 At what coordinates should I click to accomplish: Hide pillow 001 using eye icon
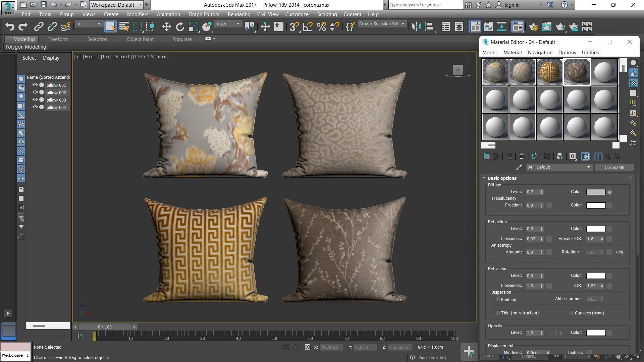tap(35, 85)
